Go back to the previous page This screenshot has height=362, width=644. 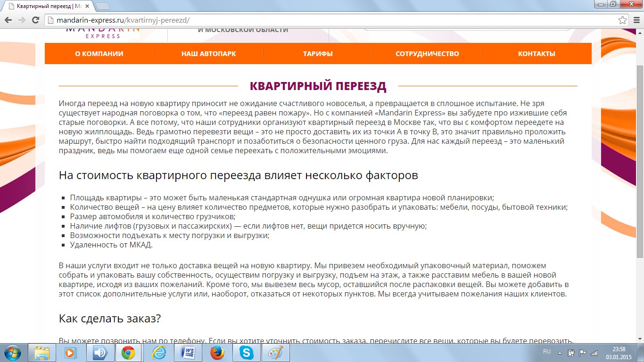(8, 20)
